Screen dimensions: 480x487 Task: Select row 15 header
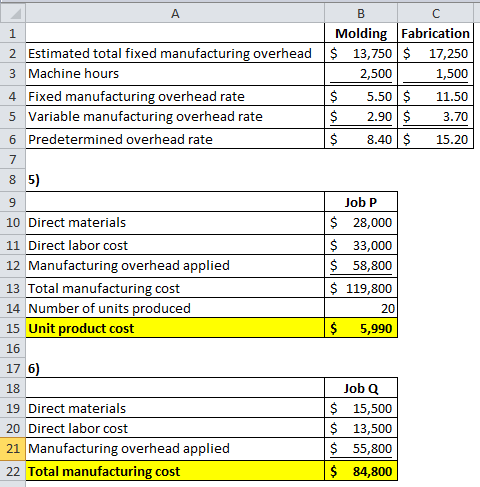point(13,328)
